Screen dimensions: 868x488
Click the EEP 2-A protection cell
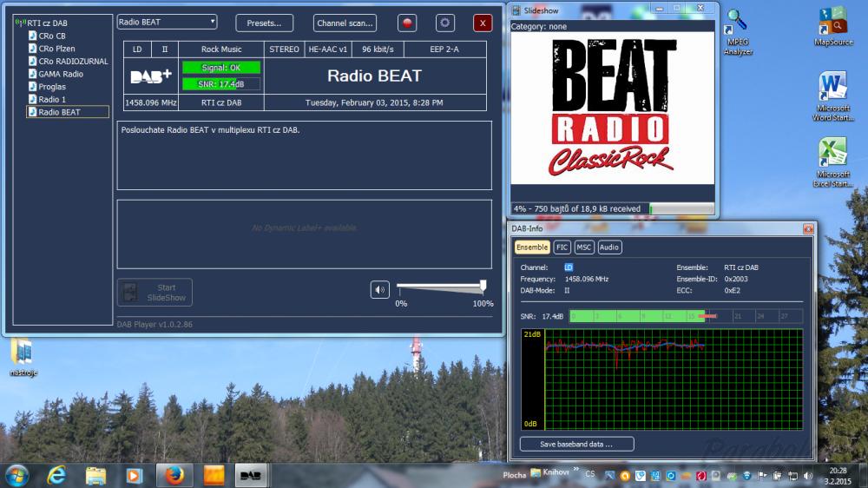coord(444,49)
